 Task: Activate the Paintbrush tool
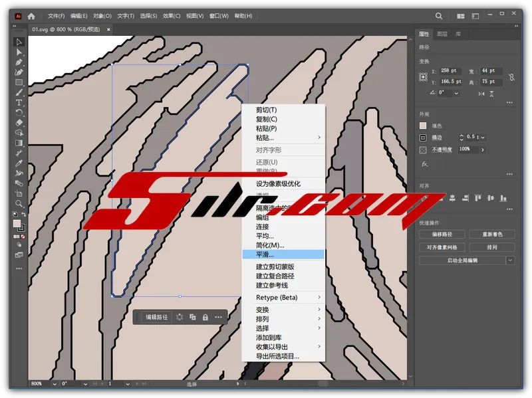point(19,92)
